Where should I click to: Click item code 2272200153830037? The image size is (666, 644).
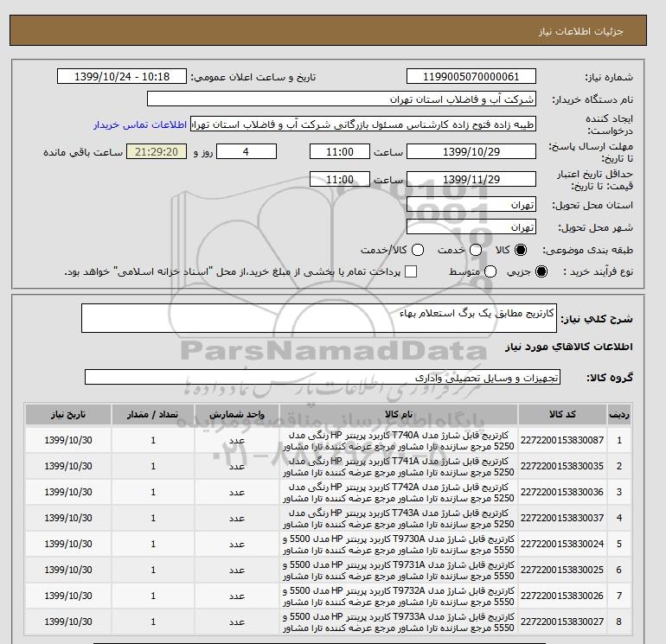(562, 518)
